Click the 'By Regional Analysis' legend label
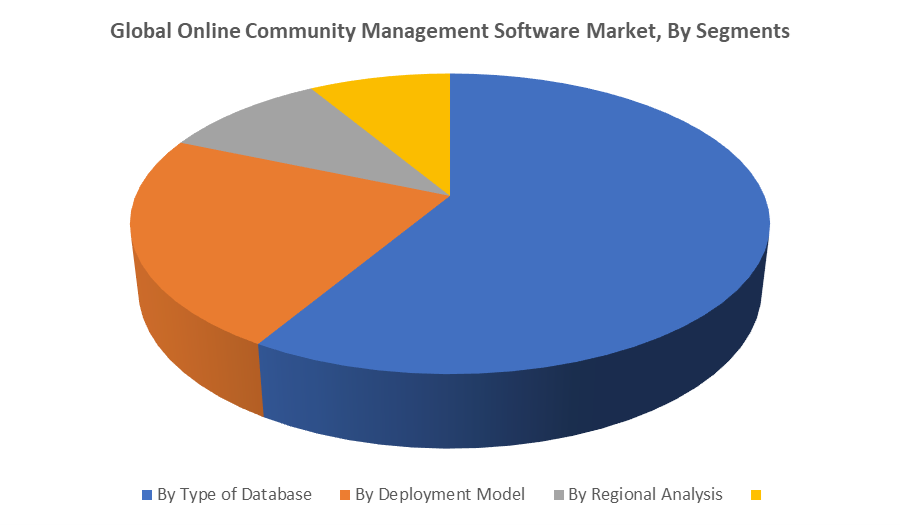This screenshot has width=900, height=525. [x=645, y=494]
